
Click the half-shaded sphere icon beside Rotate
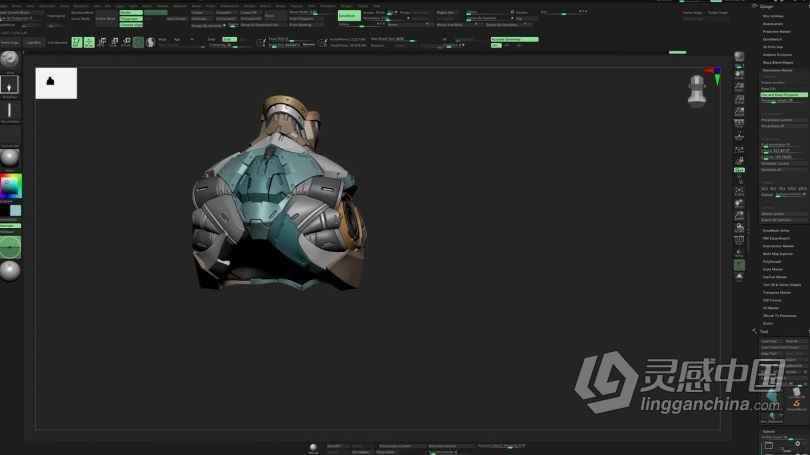150,42
